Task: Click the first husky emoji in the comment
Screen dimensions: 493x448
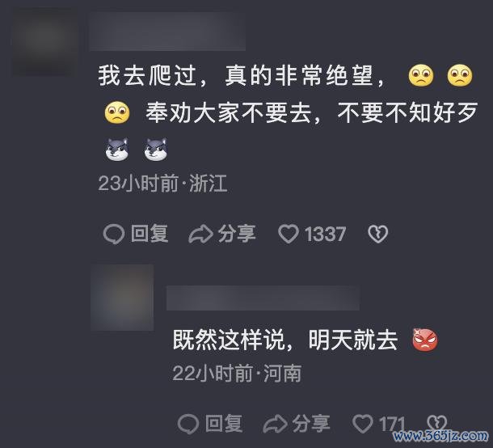Action: [x=117, y=150]
